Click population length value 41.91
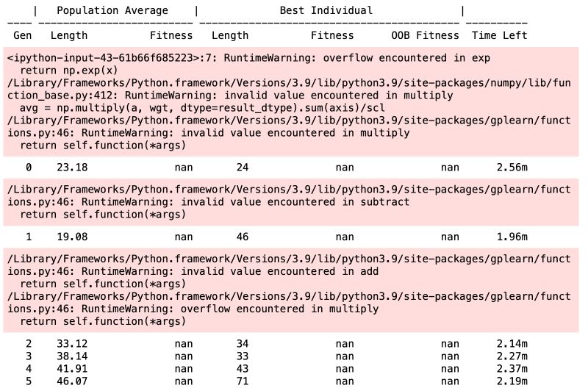The height and width of the screenshot is (388, 588). [72, 369]
